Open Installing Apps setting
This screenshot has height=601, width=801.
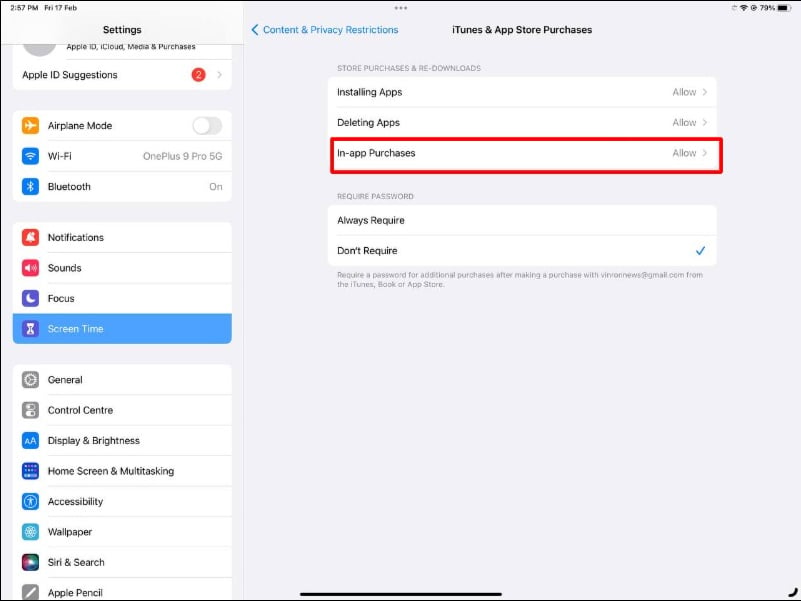tap(522, 92)
